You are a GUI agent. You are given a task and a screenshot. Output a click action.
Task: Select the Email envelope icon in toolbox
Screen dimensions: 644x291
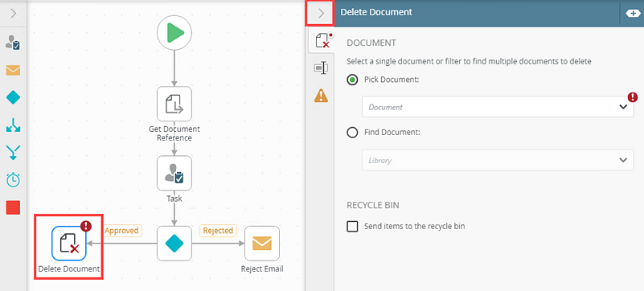click(x=13, y=71)
